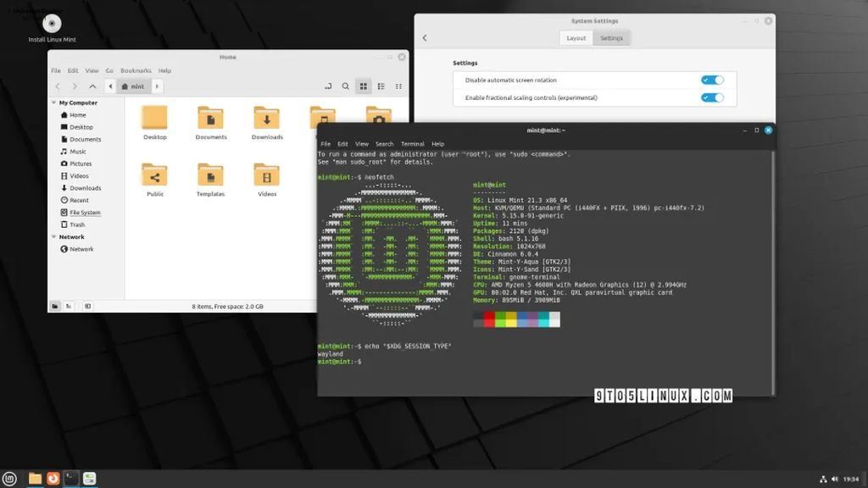This screenshot has width=868, height=488.
Task: Expand path bar's right arrow after mint
Action: click(158, 86)
